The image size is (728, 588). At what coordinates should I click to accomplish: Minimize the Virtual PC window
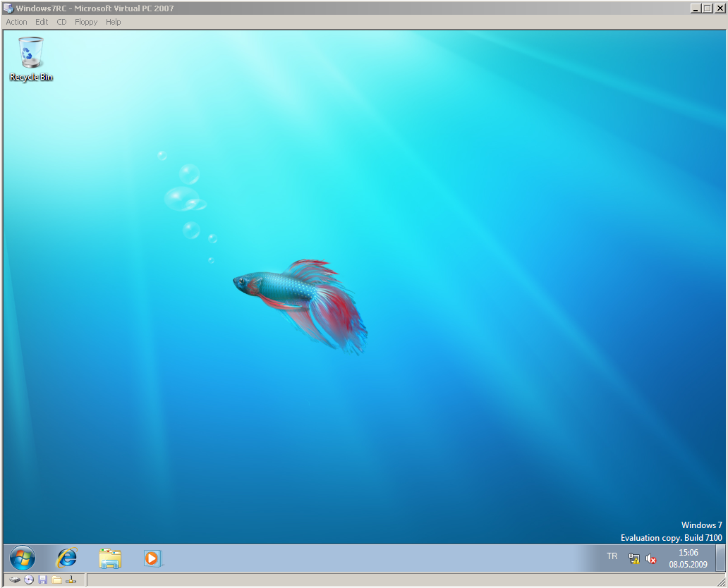tap(696, 8)
